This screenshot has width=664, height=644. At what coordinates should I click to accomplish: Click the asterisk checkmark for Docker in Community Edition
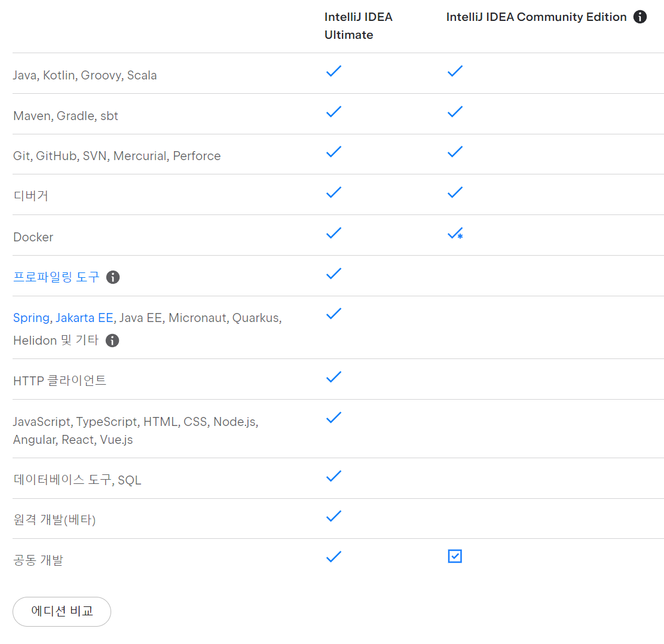coord(455,233)
